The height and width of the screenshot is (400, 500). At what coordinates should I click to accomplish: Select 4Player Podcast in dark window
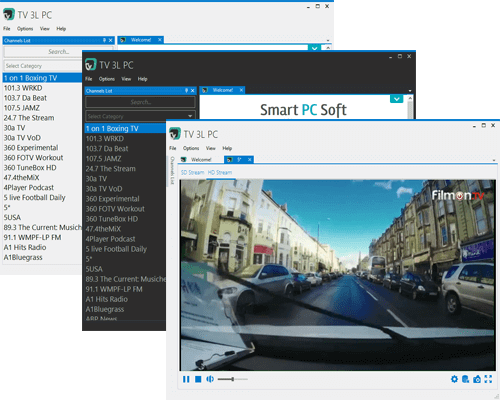coord(125,239)
